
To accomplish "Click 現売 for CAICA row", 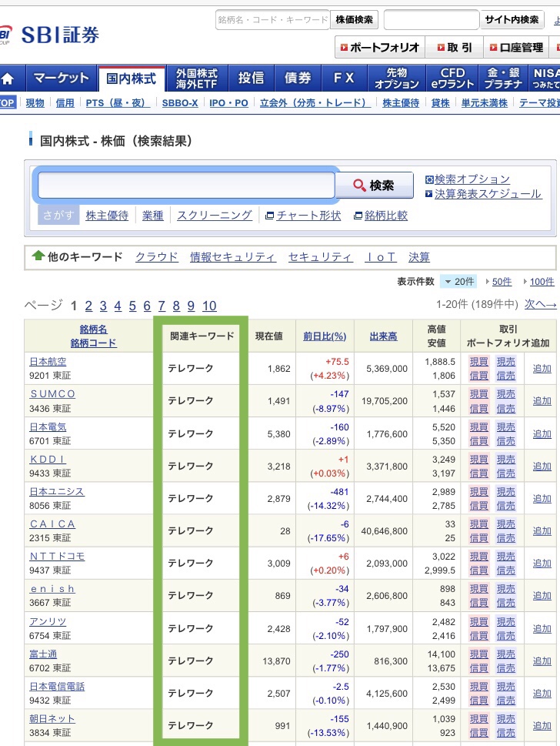I will [506, 524].
